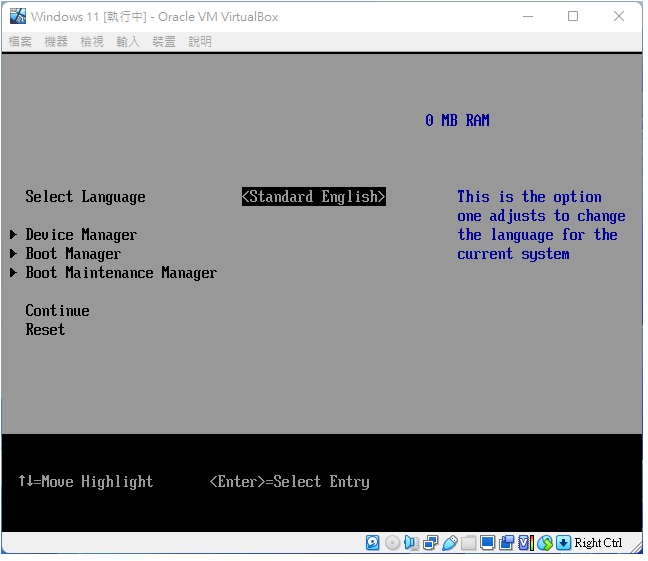Click the Select Language label
Screen dimensions: 648x561
86,198
